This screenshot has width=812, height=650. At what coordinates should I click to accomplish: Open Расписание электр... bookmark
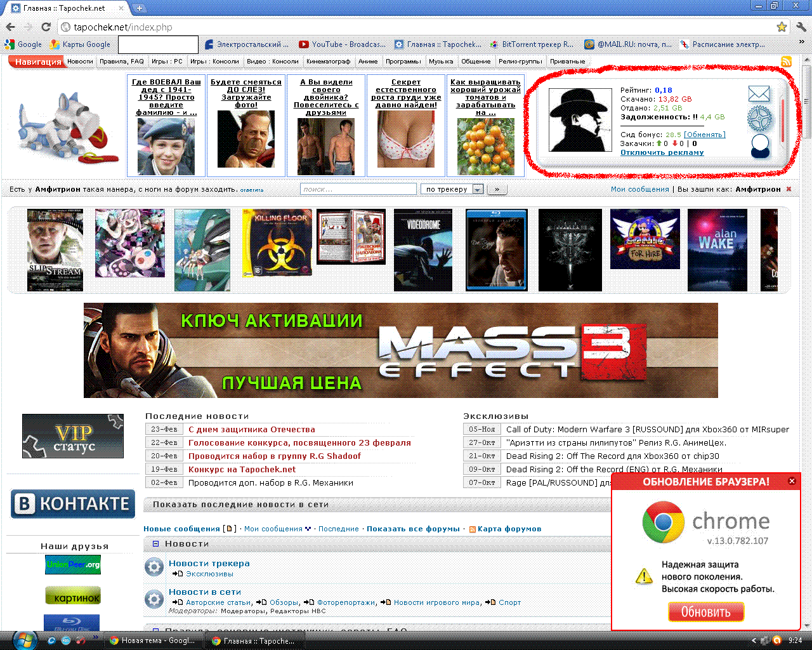click(x=723, y=44)
